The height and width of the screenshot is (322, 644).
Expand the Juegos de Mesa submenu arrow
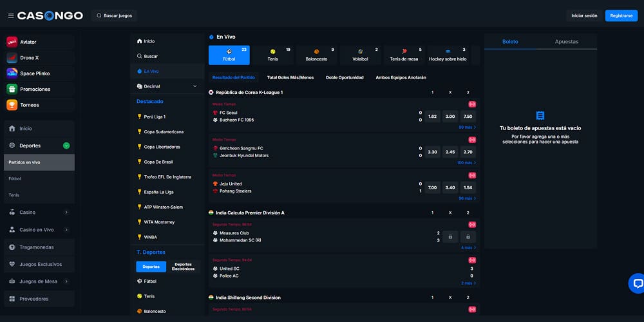[x=66, y=281]
